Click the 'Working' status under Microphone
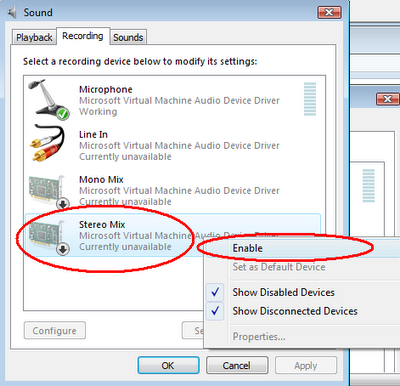 click(98, 111)
